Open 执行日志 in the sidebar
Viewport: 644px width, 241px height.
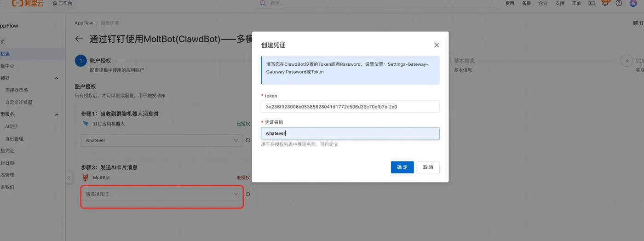(7, 163)
